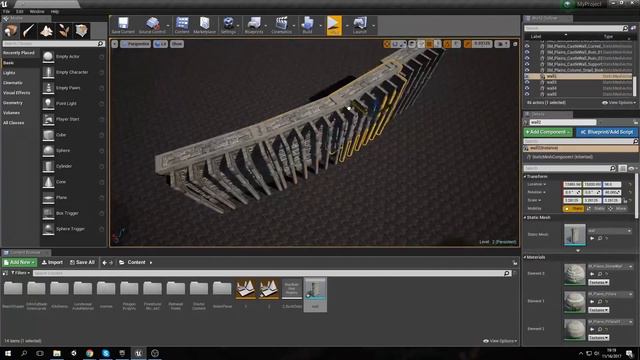Select the Player Start icon
This screenshot has height=360, width=640.
coord(48,119)
